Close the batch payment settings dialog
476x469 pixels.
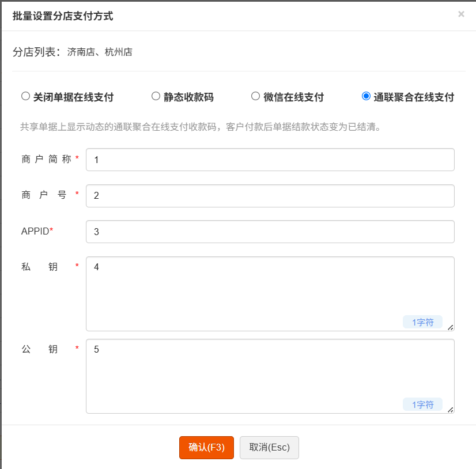pyautogui.click(x=461, y=14)
